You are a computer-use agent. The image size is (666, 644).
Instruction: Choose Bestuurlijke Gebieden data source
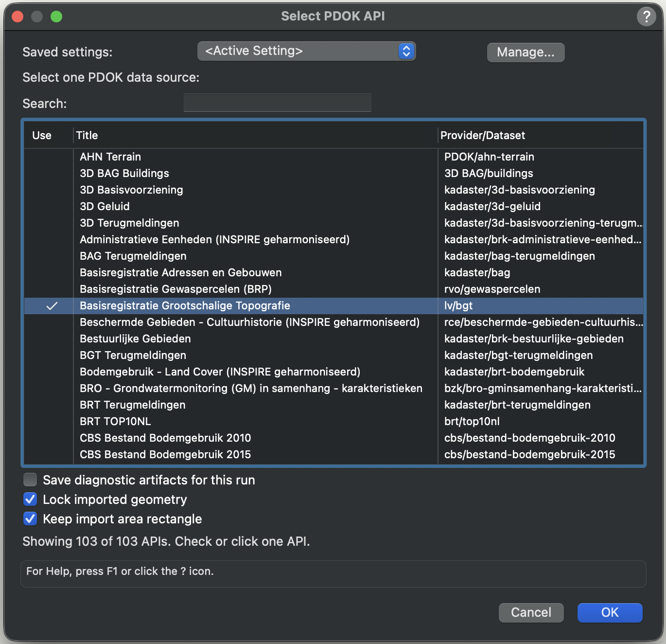click(333, 339)
